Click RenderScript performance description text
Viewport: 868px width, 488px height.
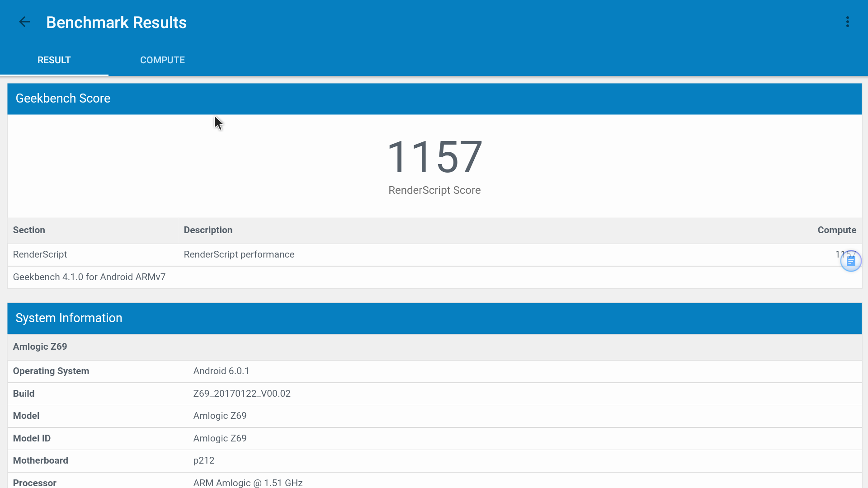(x=239, y=254)
